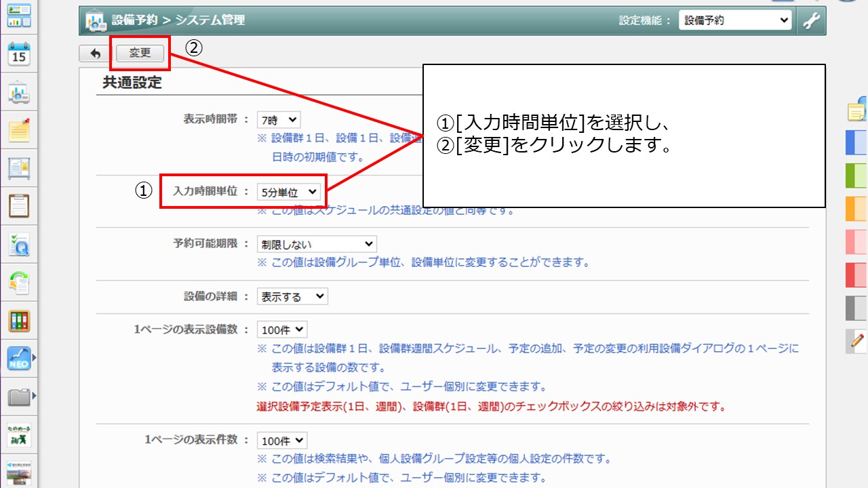
Task: Select the green sticky note color swatch
Action: 856,176
